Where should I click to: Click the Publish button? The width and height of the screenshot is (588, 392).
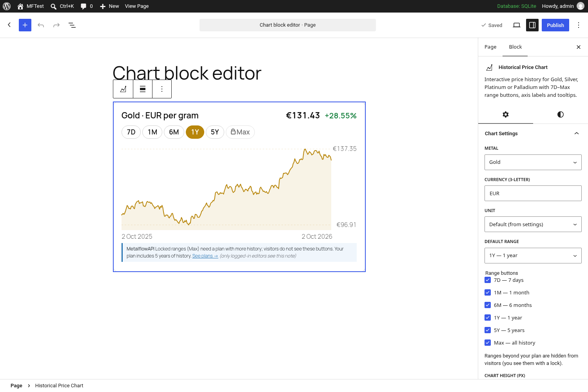tap(555, 25)
